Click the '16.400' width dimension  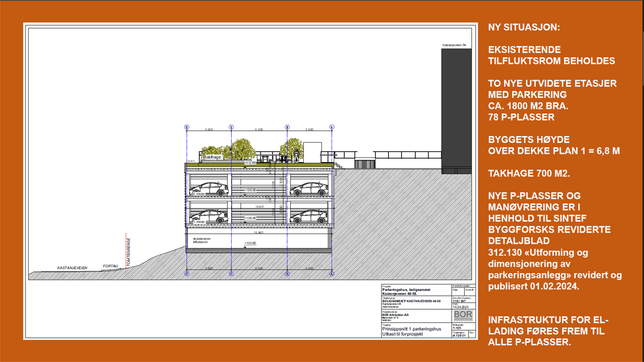pyautogui.click(x=258, y=232)
